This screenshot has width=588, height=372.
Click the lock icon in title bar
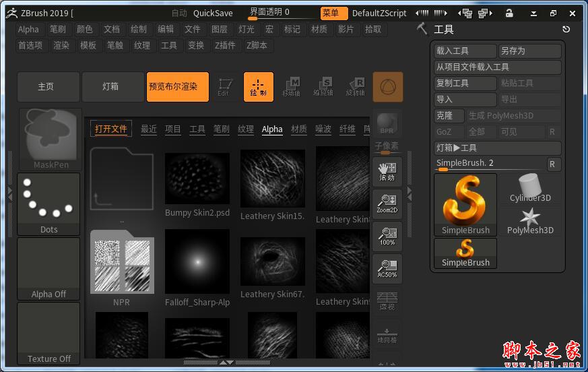pyautogui.click(x=509, y=13)
